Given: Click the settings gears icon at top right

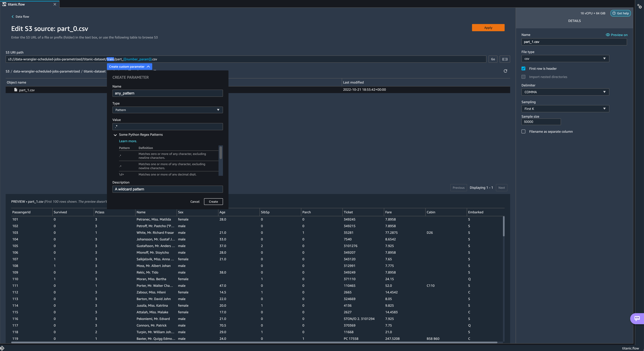Looking at the screenshot, I should [x=639, y=6].
